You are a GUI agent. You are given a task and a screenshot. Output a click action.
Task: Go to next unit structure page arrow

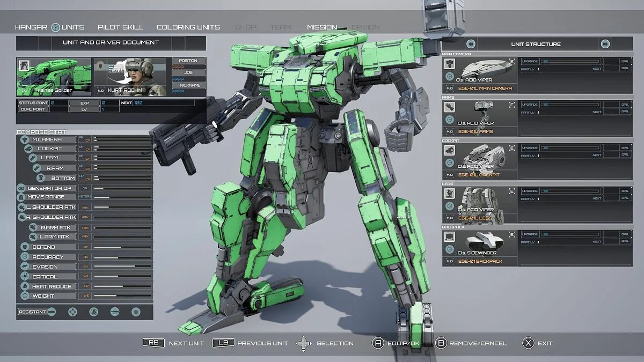(x=605, y=44)
